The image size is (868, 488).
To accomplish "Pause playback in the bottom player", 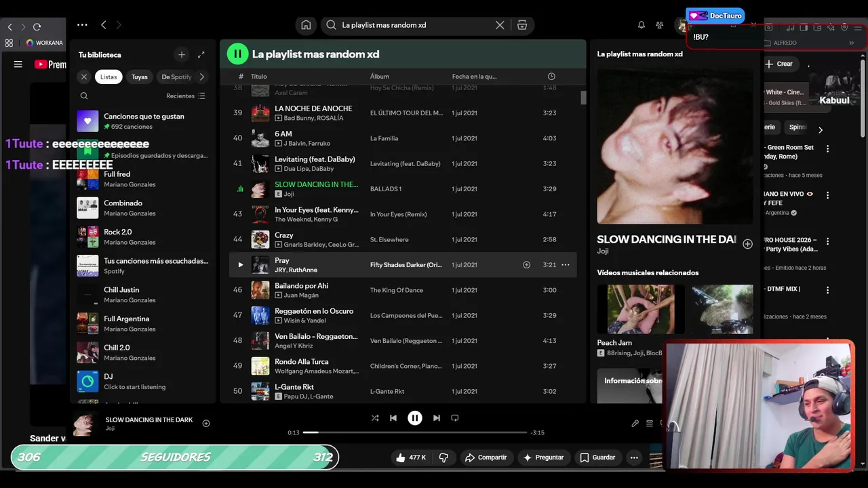I will point(415,418).
